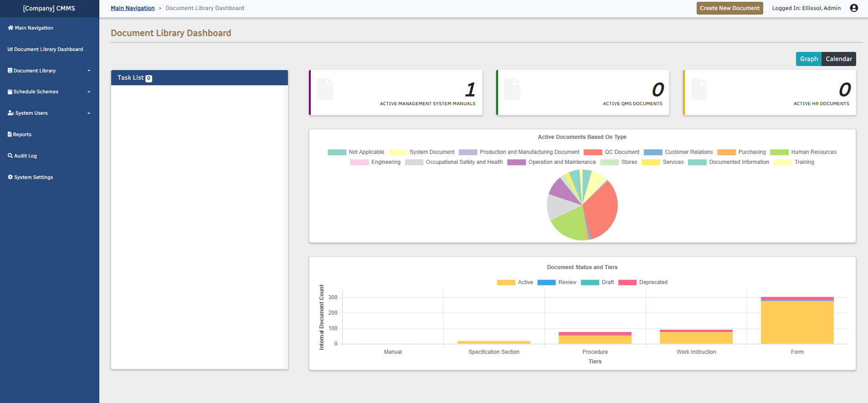Click the Form bar in the tiers chart
The height and width of the screenshot is (403, 868).
click(797, 321)
